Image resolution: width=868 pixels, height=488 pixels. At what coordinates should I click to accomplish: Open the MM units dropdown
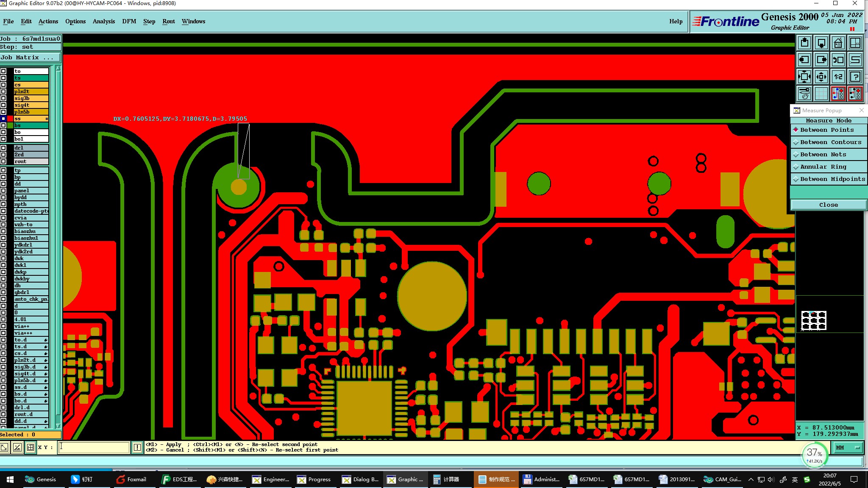click(x=848, y=448)
